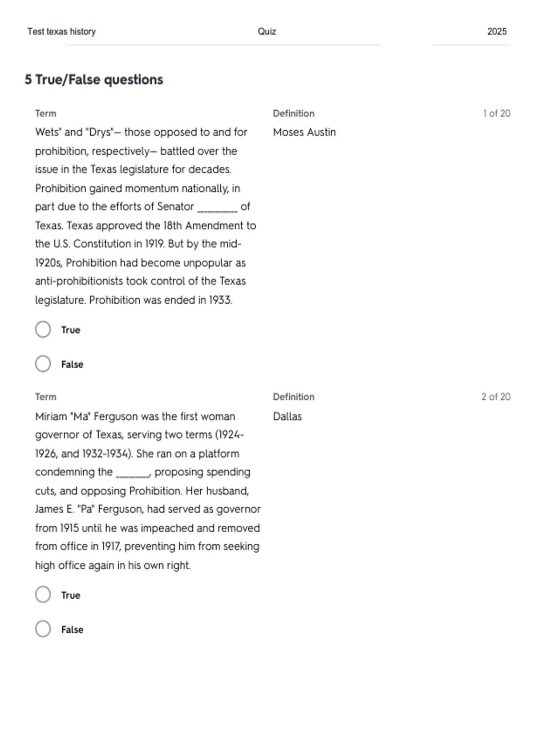
Task: Click the 'False' label under the Prohibition question
Action: click(72, 364)
